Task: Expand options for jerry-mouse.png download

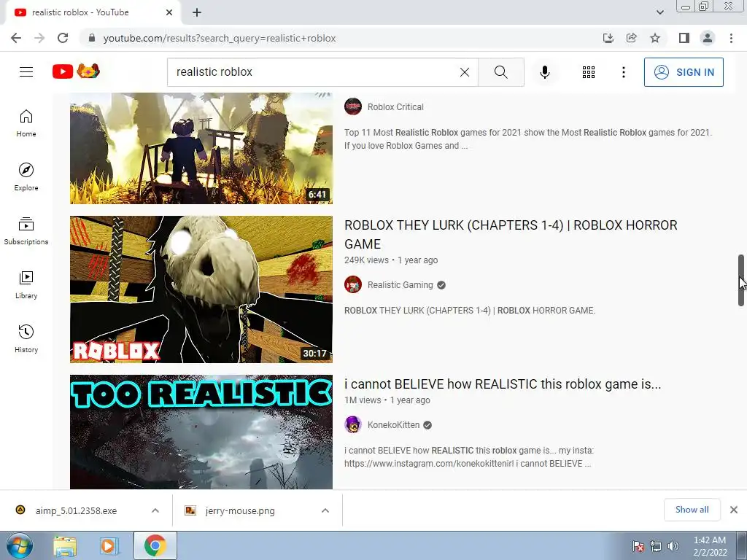Action: click(x=325, y=510)
